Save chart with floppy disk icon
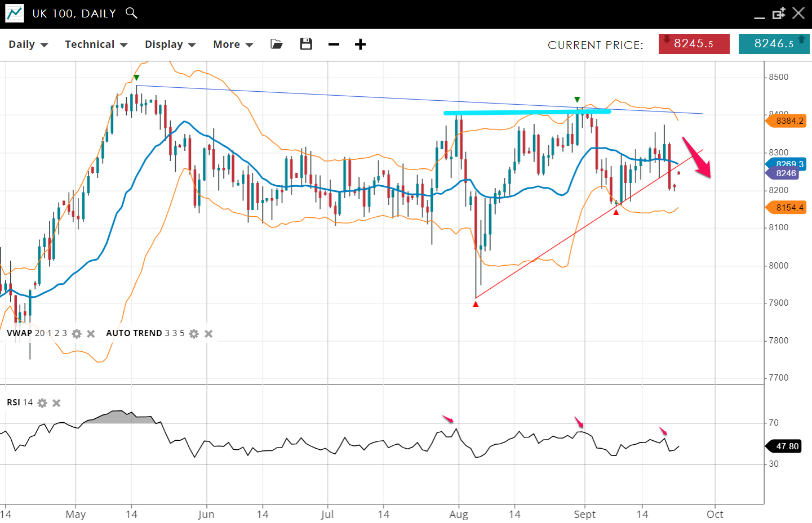 pos(306,44)
